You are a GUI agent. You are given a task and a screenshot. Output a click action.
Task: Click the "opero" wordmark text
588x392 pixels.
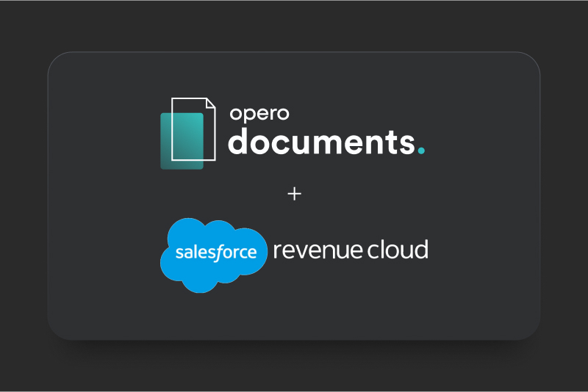(x=259, y=115)
